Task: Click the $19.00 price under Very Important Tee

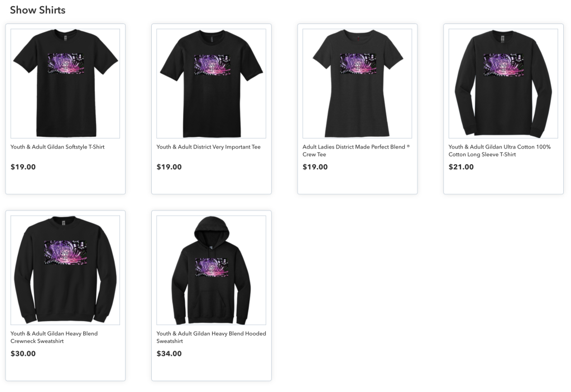Action: coord(169,167)
